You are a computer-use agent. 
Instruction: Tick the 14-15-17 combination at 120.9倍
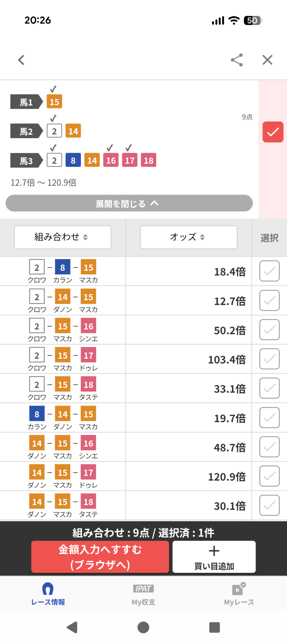pyautogui.click(x=269, y=476)
